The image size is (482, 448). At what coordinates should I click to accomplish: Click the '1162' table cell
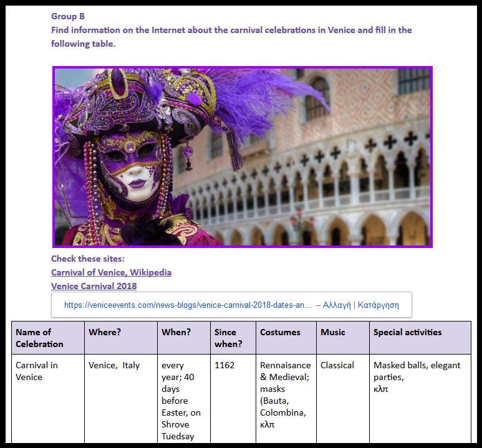click(233, 399)
